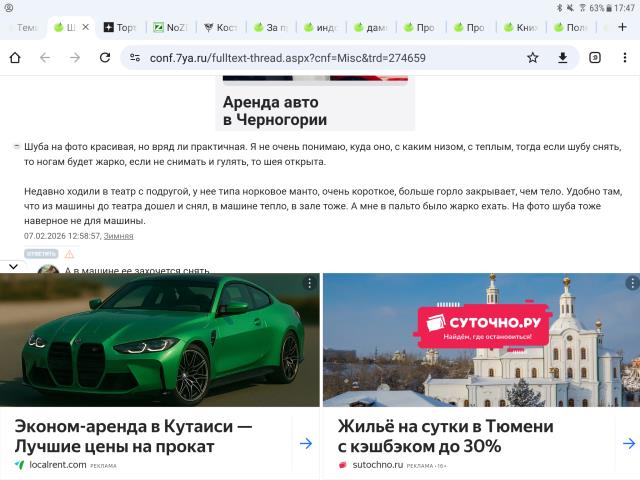Click the Ответить reply button
The height and width of the screenshot is (480, 640).
point(41,254)
